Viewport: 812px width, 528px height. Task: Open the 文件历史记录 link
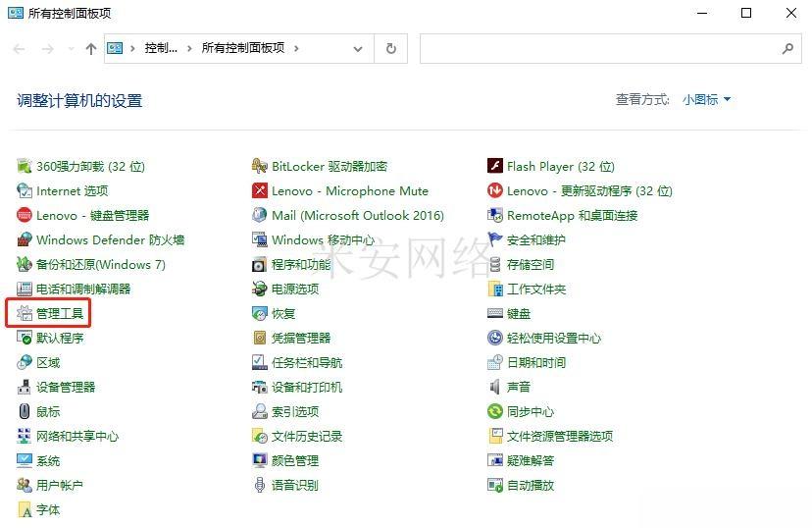307,437
